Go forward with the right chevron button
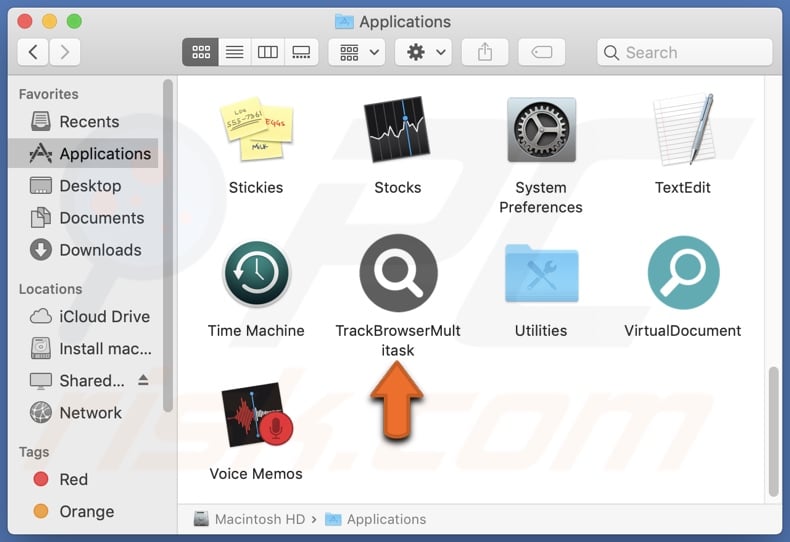The image size is (790, 542). (x=64, y=52)
